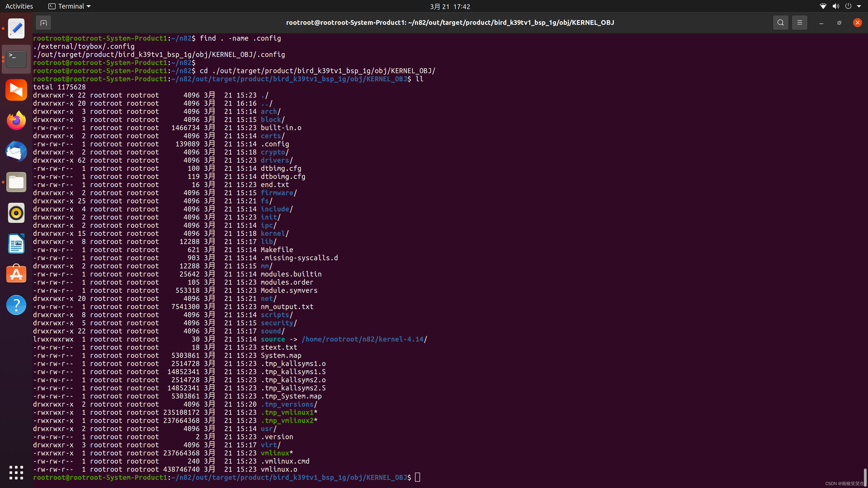The width and height of the screenshot is (868, 488).
Task: Launch Rhythmbox music player
Action: [x=16, y=213]
